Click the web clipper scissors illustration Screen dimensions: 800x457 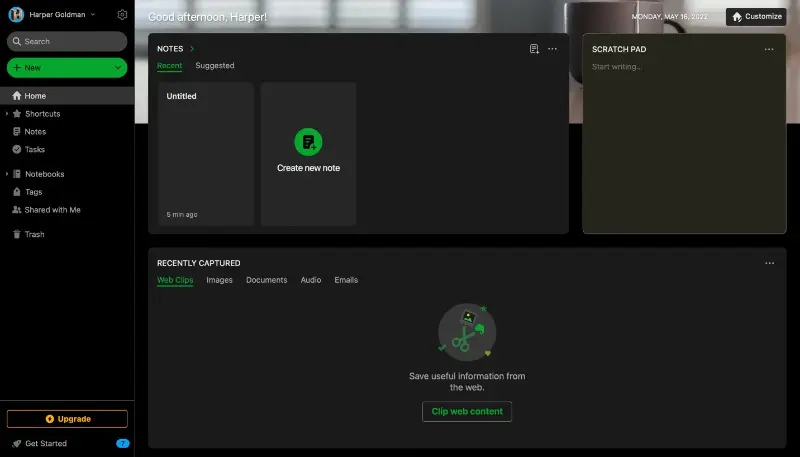pyautogui.click(x=467, y=332)
